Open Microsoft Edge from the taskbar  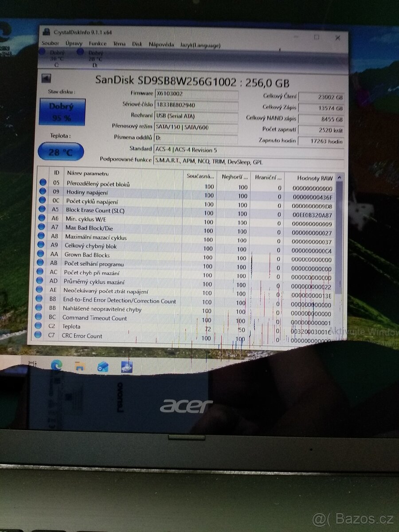click(56, 365)
